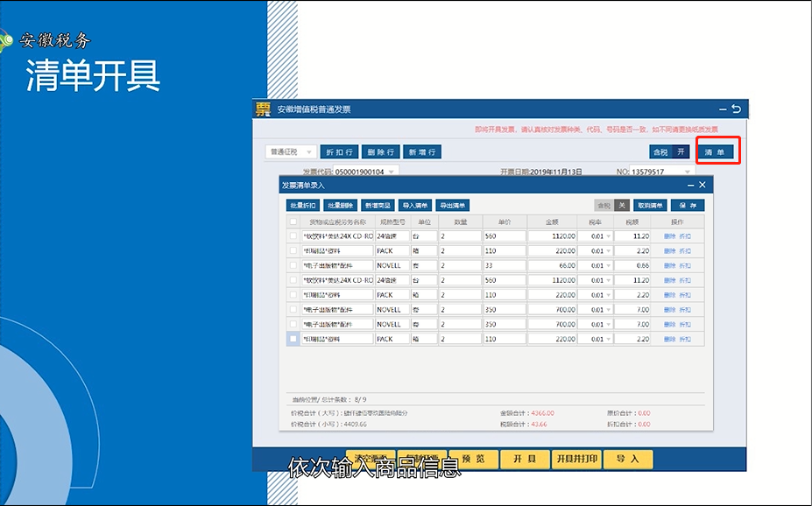Click the back arrow icon in title bar

736,109
